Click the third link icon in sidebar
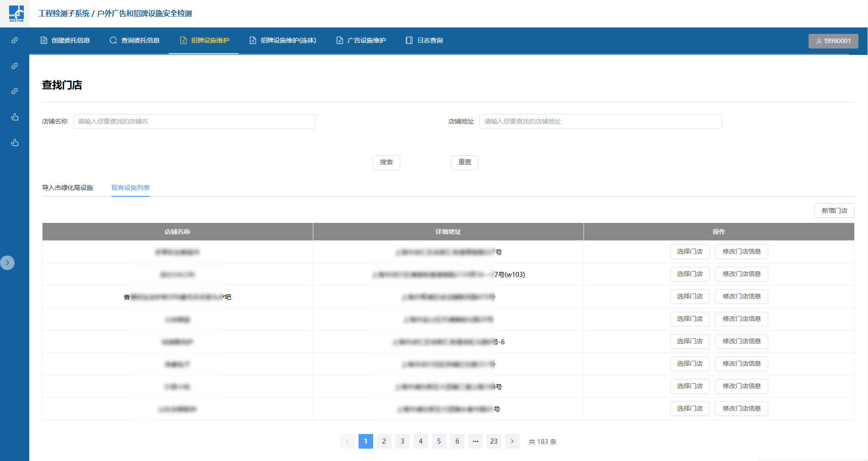This screenshot has height=461, width=868. pyautogui.click(x=15, y=91)
